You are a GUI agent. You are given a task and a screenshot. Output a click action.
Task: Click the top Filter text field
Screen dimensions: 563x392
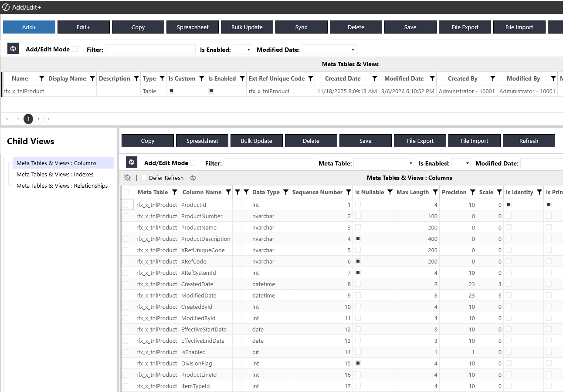(150, 50)
